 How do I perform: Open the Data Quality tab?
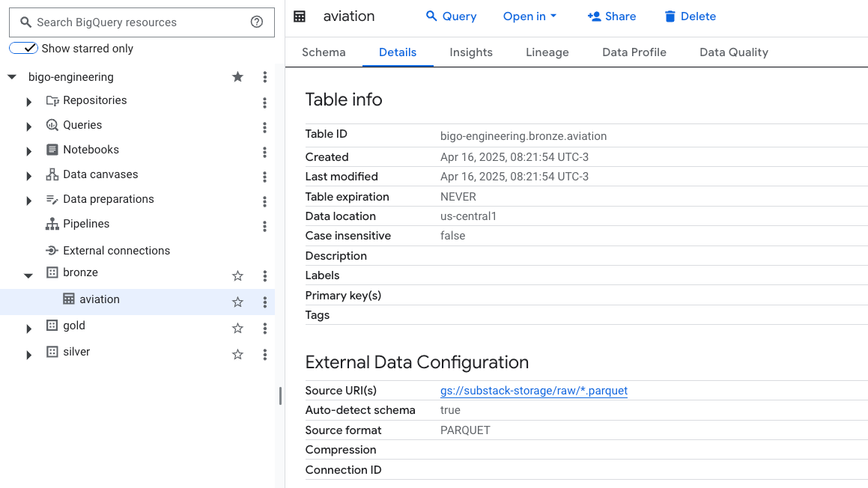(734, 52)
